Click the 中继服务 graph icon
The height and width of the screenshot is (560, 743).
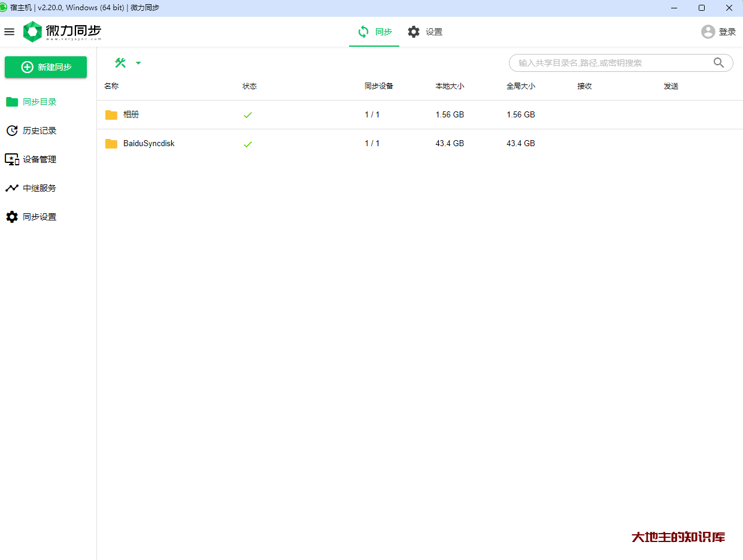pyautogui.click(x=12, y=188)
